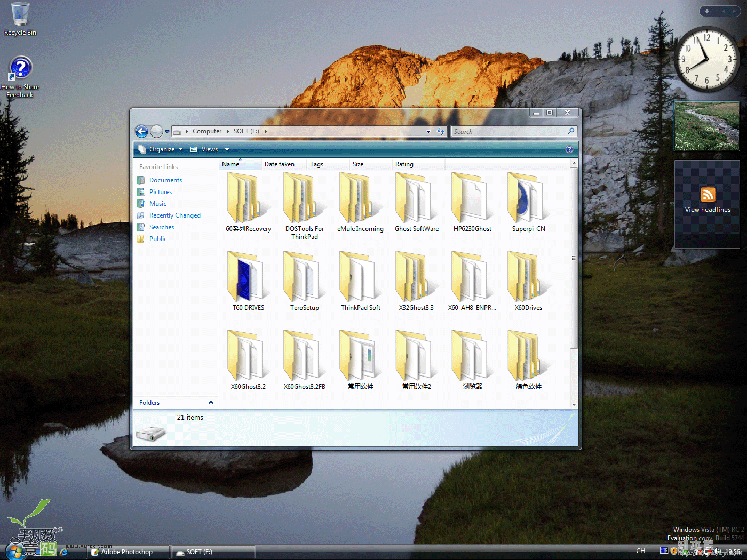Select the X32Ghost8.3 folder
This screenshot has width=747, height=560.
(416, 282)
